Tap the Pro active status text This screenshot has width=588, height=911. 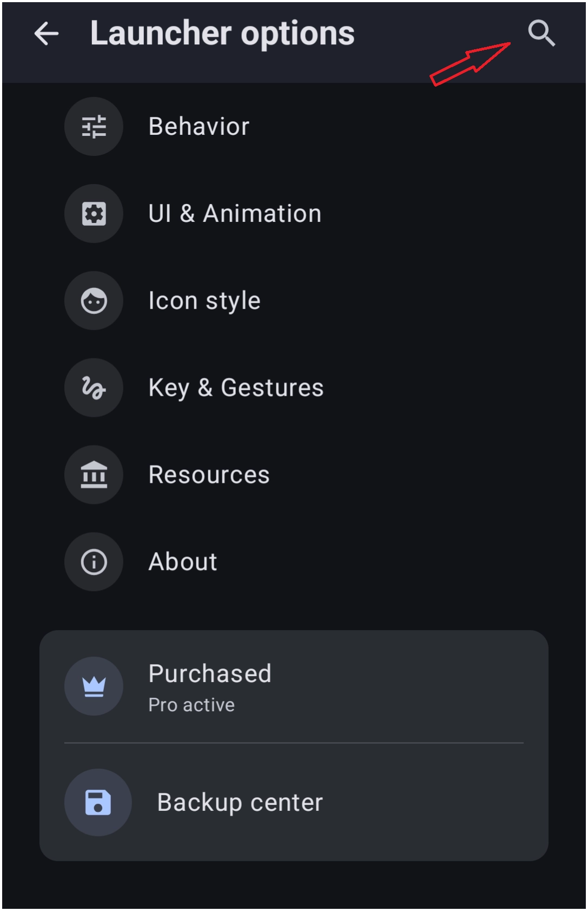[x=191, y=705]
